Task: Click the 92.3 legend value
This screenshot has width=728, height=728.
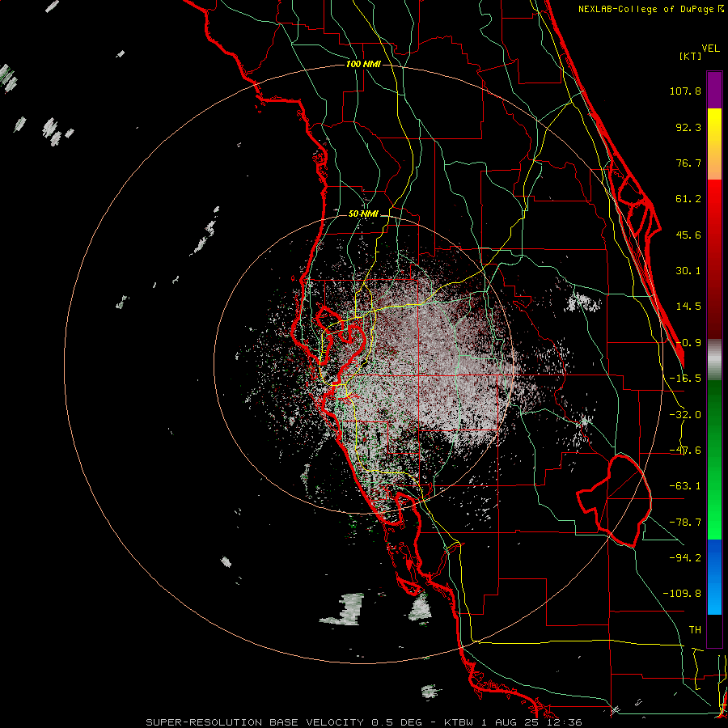Action: (x=688, y=127)
